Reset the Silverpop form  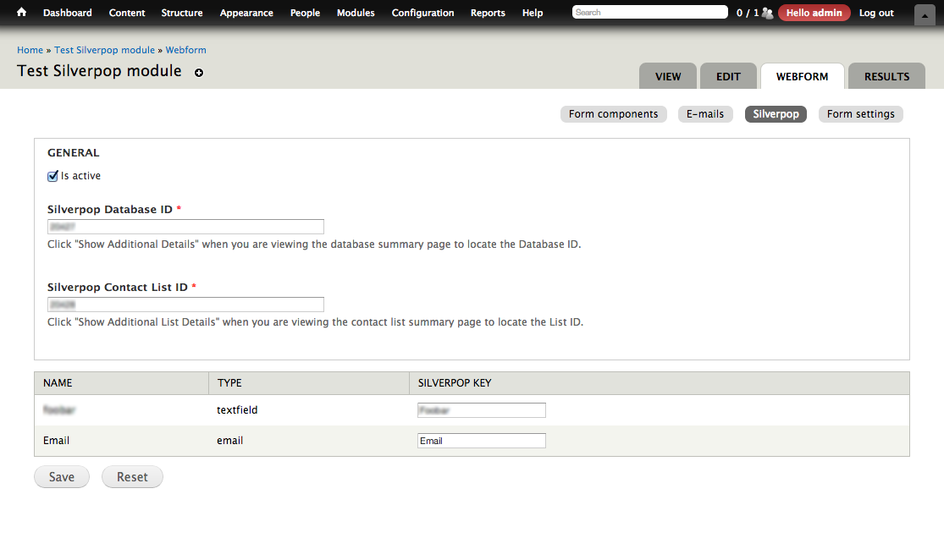point(132,477)
